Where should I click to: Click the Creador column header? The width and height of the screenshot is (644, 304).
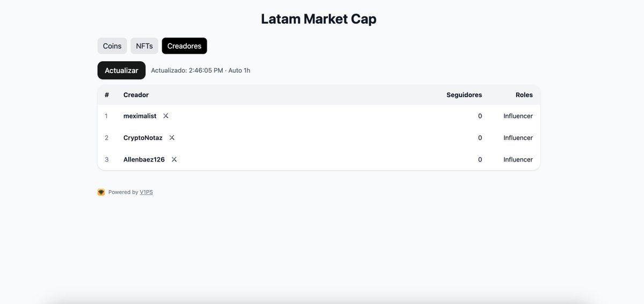pos(136,95)
